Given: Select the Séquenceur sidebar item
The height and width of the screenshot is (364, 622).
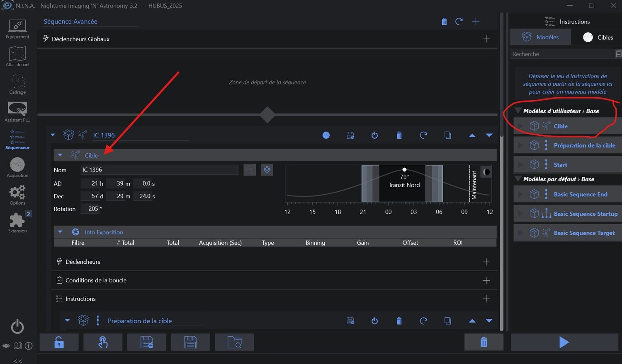Looking at the screenshot, I should coord(17,140).
